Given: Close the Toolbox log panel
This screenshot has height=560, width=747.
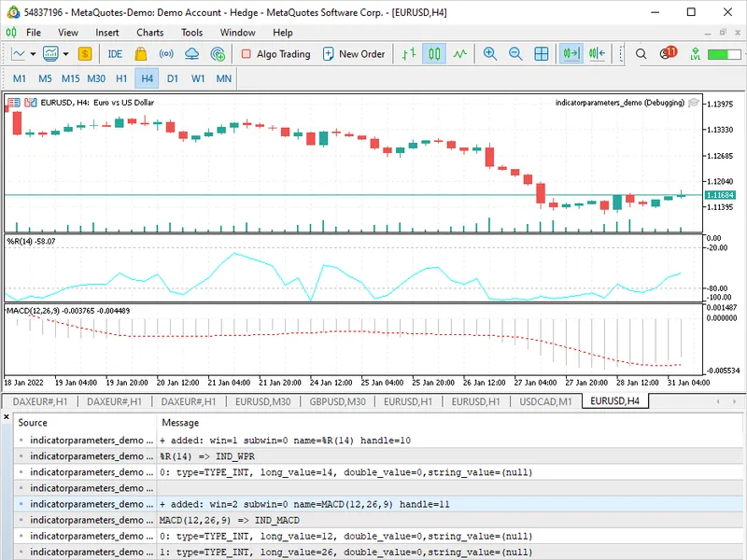Looking at the screenshot, I should tap(7, 417).
